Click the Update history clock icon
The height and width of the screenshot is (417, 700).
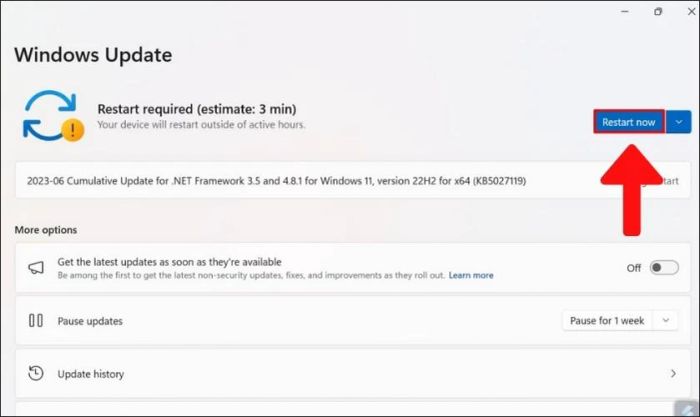pos(36,373)
